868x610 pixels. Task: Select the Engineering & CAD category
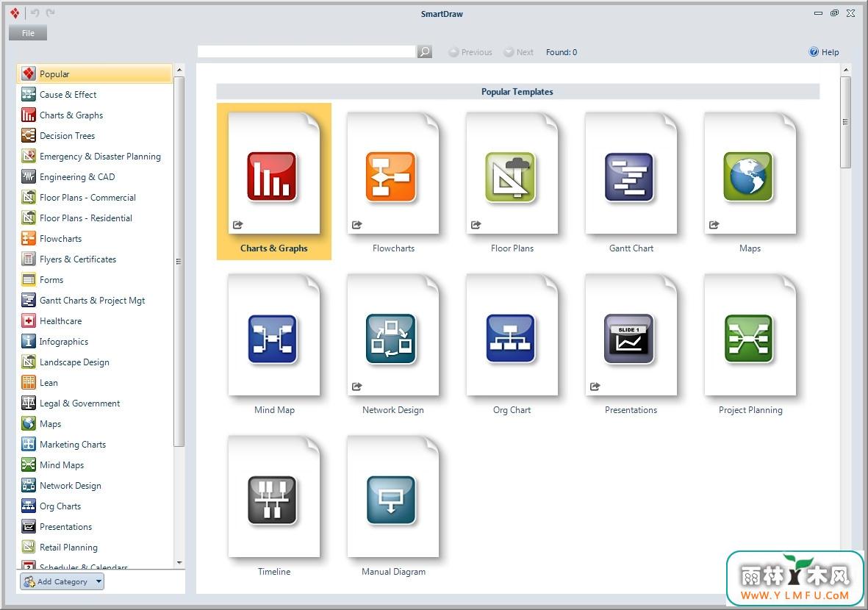(95, 176)
